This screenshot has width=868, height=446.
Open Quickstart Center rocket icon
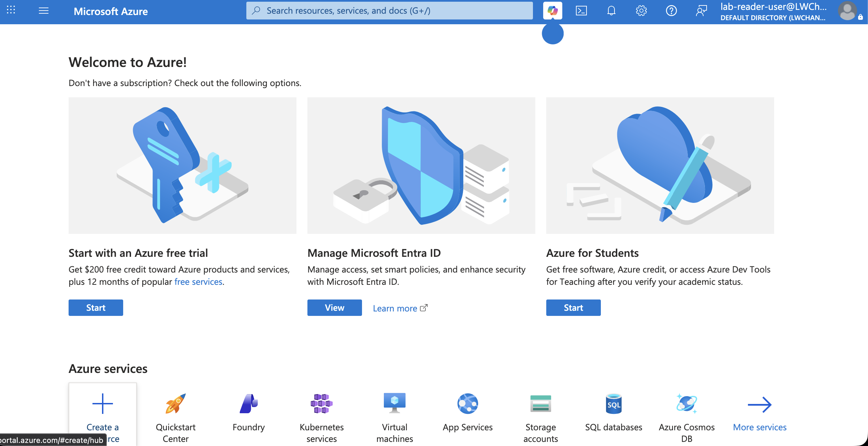pos(176,404)
